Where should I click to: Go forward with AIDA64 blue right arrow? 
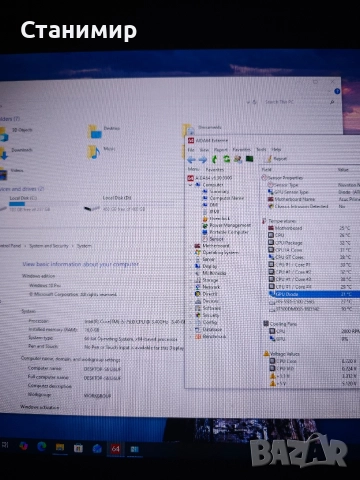click(x=203, y=160)
